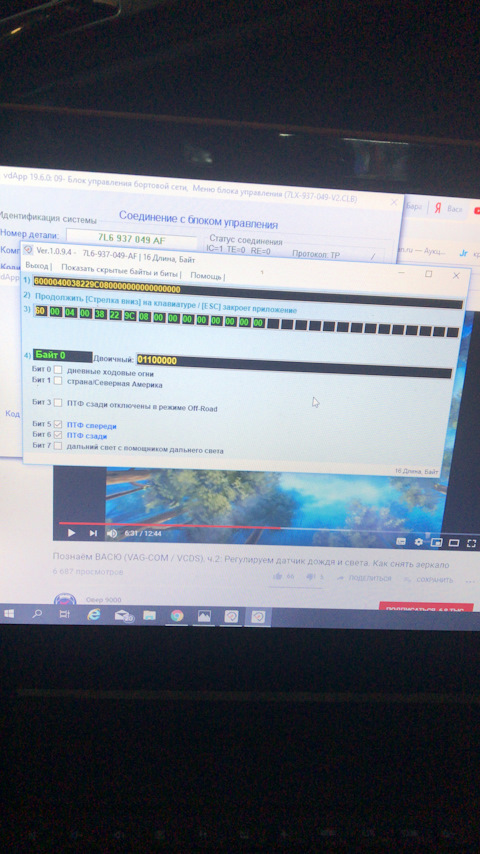
Task: Launch Internet Explorer from taskbar
Action: tap(94, 615)
